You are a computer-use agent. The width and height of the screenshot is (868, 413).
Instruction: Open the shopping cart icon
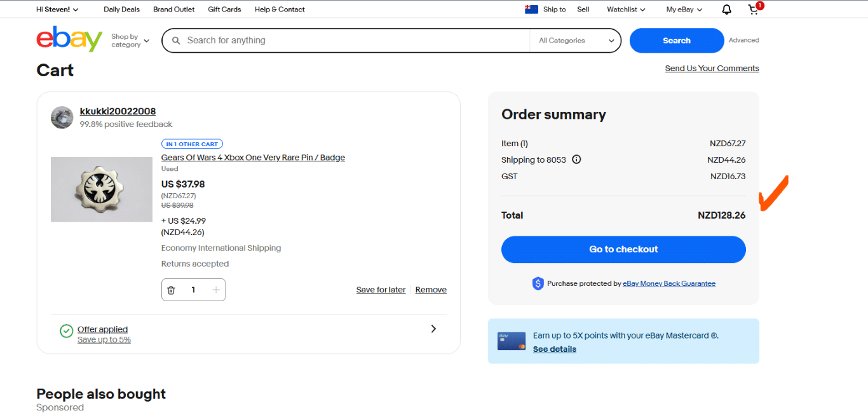[x=754, y=10]
